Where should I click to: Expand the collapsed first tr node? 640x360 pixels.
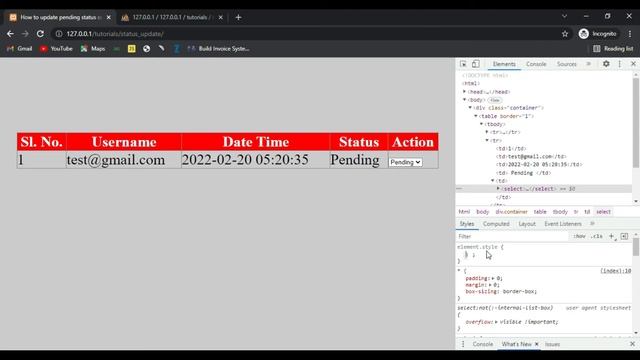pos(487,132)
